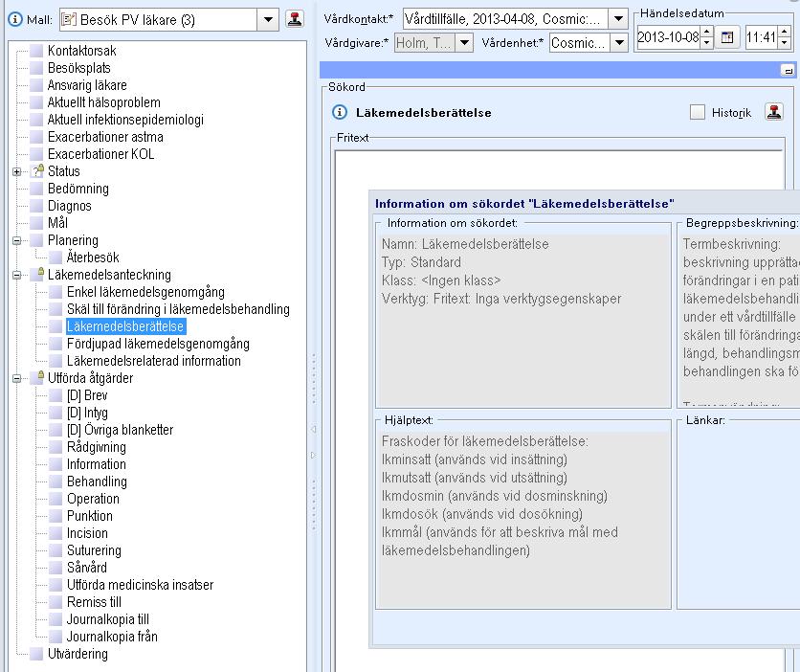The height and width of the screenshot is (672, 800).
Task: Select Utförda medicinska insatser tree item
Action: pyautogui.click(x=141, y=585)
